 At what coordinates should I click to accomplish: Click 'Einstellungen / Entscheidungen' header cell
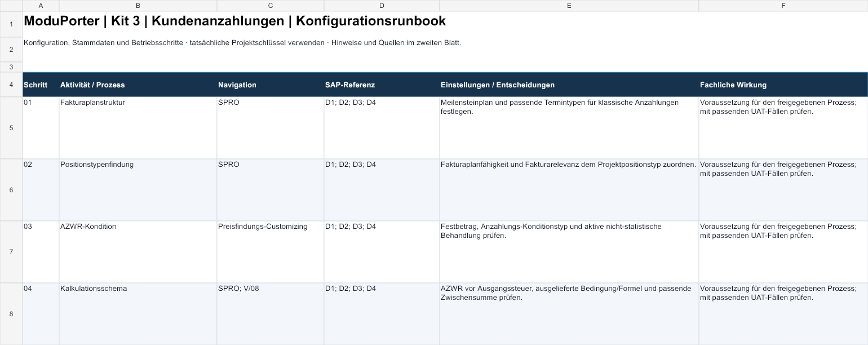tap(569, 85)
